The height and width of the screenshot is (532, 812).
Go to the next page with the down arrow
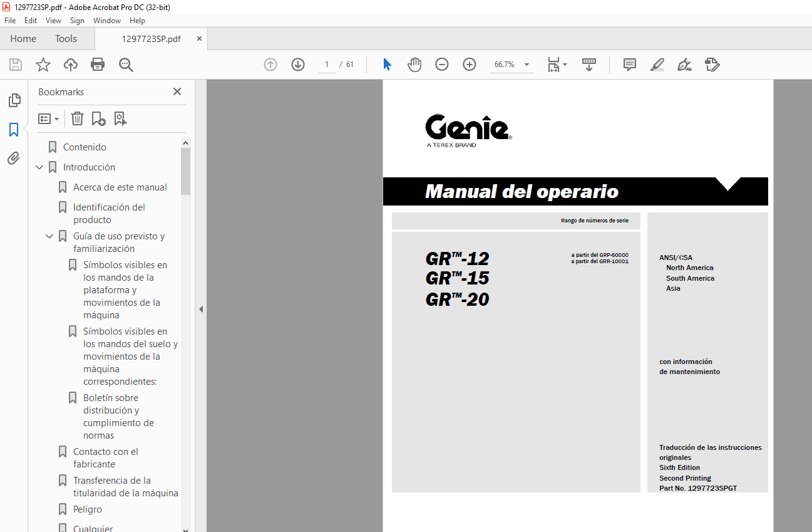298,65
